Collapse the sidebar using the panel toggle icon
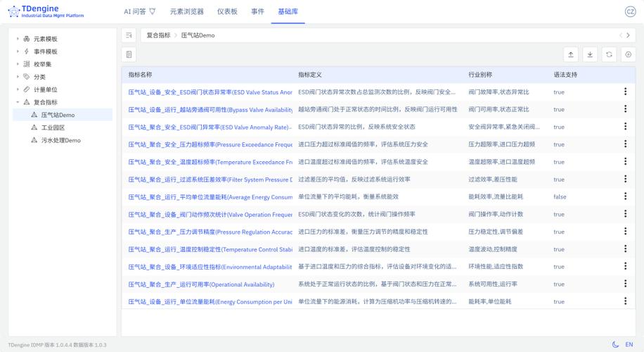The image size is (644, 352). click(129, 35)
